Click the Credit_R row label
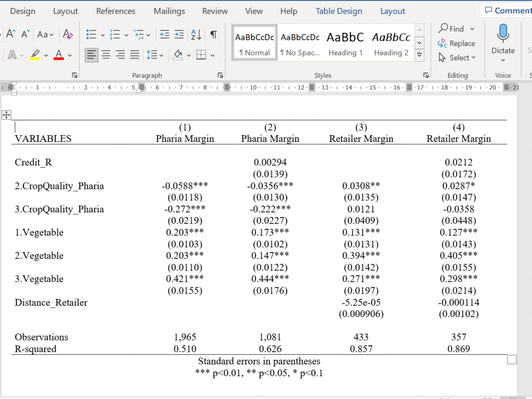This screenshot has height=399, width=532. (34, 162)
